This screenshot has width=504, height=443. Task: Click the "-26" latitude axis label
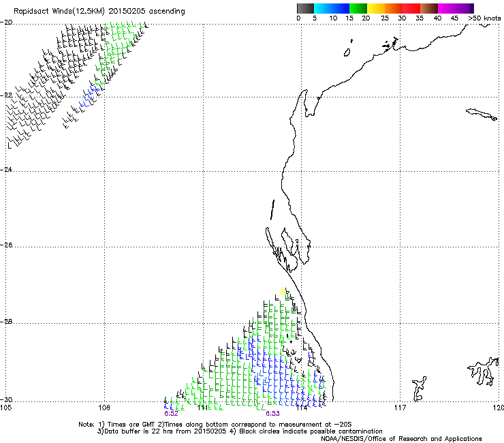(x=6, y=245)
